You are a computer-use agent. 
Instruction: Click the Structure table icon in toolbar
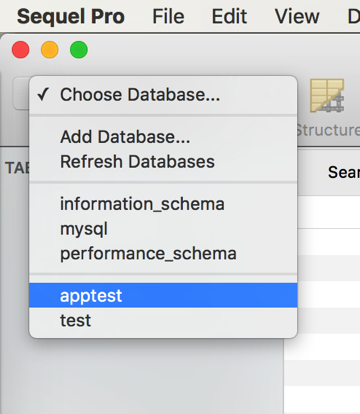tap(327, 95)
